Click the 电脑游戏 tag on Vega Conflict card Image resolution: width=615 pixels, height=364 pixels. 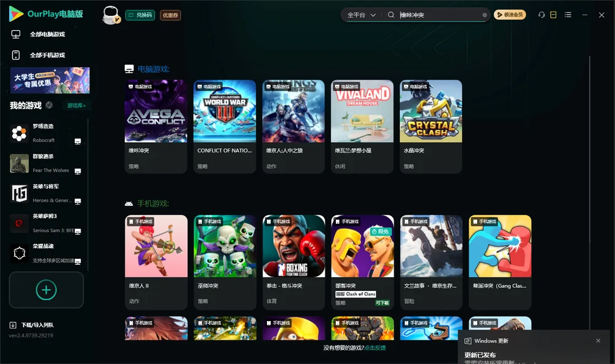pyautogui.click(x=140, y=86)
